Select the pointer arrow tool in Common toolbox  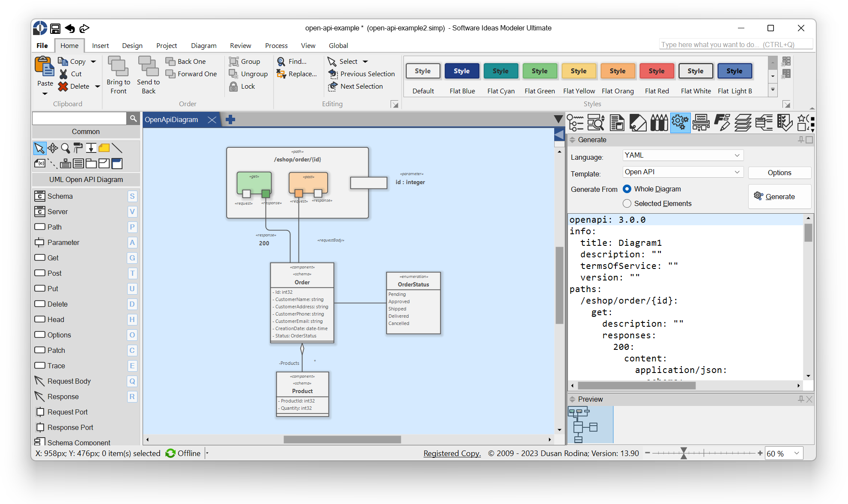click(x=39, y=148)
